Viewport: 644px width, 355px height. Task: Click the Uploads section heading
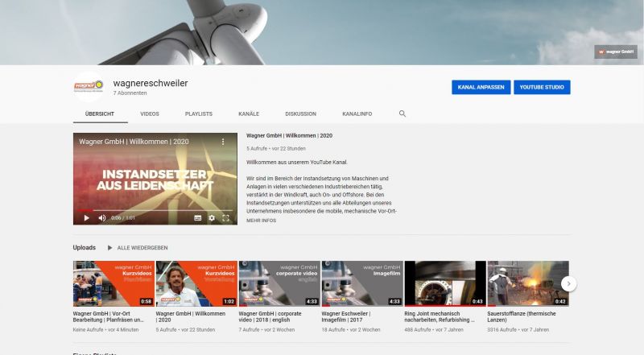tap(85, 247)
